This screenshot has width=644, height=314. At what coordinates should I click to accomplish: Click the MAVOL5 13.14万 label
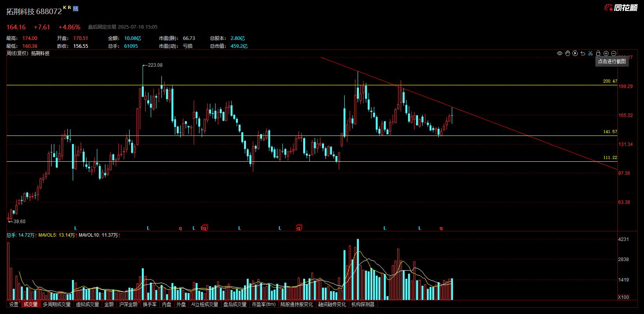(58, 235)
